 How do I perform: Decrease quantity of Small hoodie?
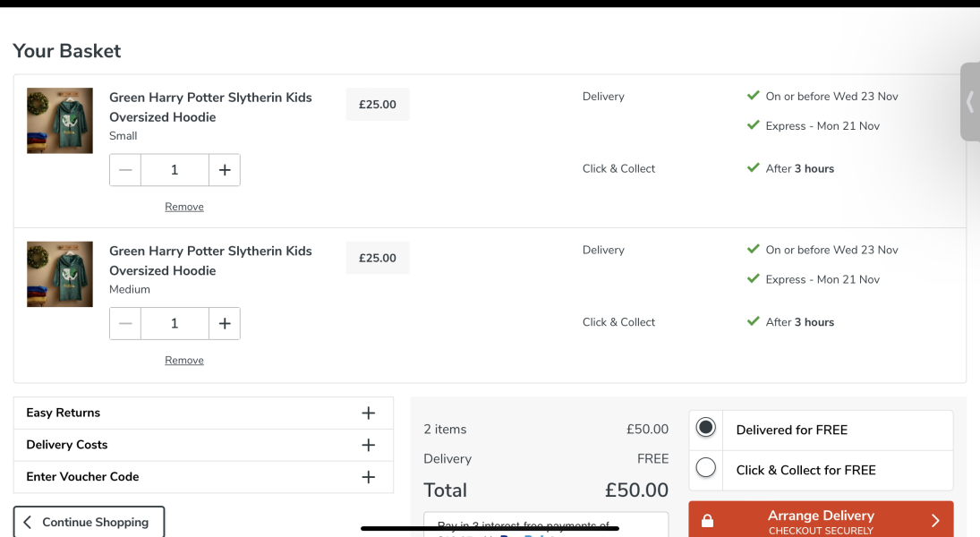pyautogui.click(x=125, y=170)
